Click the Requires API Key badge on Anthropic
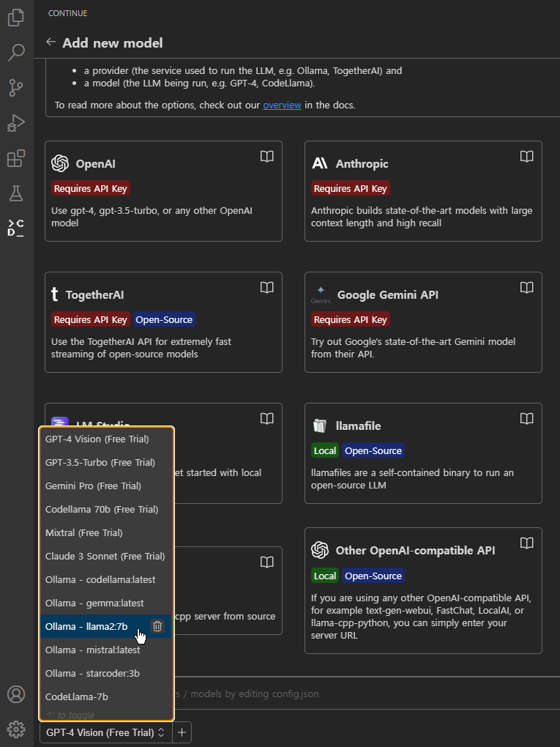The width and height of the screenshot is (560, 747). [351, 188]
